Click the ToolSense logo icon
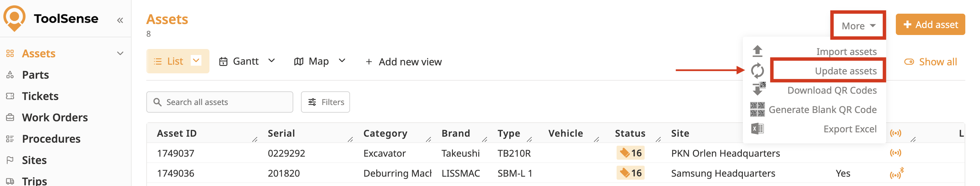980x186 pixels. point(14,18)
